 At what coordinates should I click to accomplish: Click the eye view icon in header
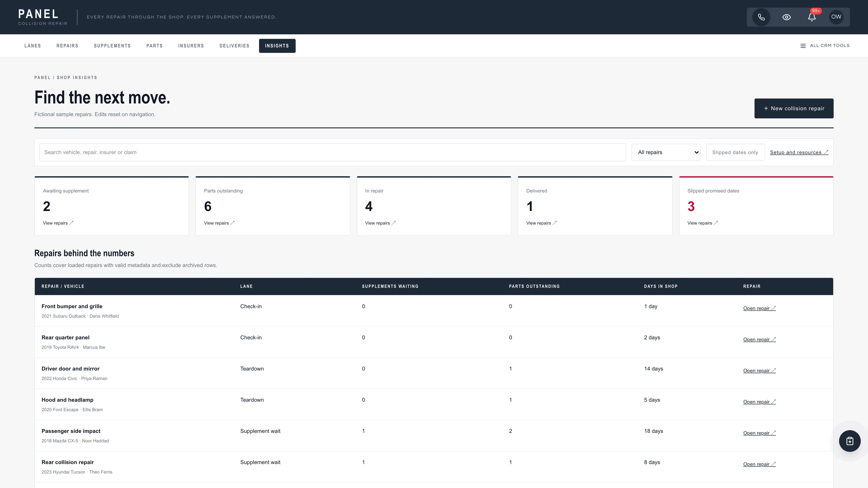click(x=786, y=17)
